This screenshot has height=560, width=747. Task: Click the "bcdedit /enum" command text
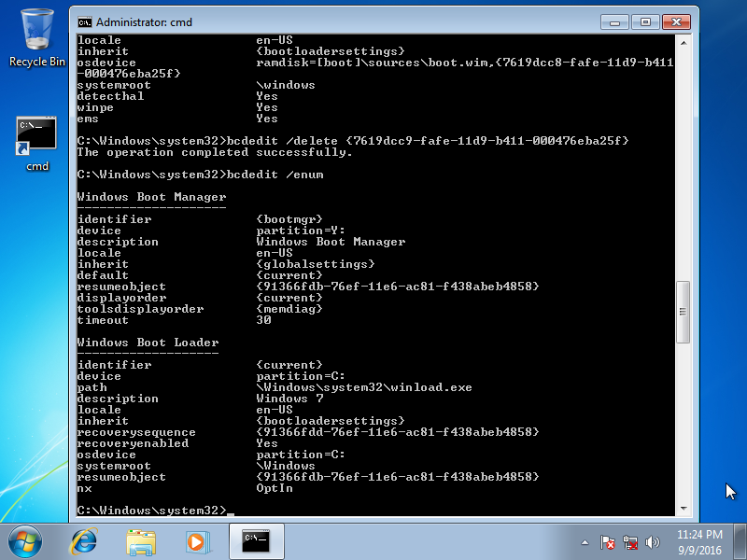click(x=275, y=175)
